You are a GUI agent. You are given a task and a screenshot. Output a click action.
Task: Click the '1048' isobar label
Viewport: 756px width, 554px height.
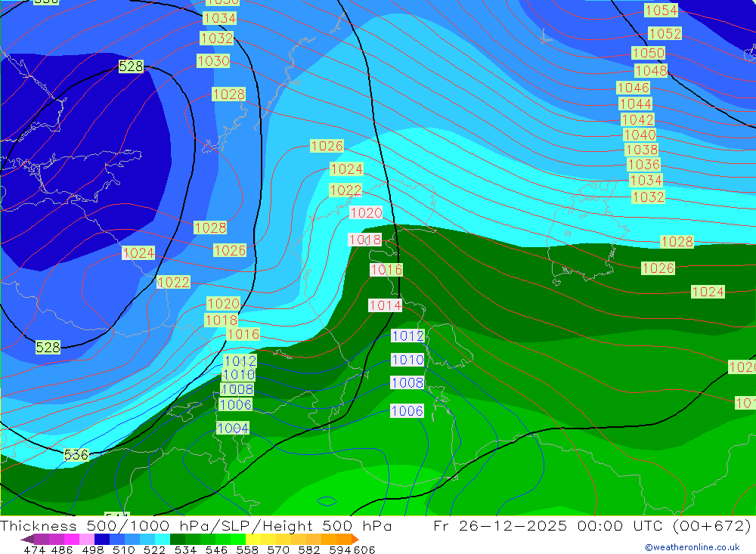[x=651, y=71]
